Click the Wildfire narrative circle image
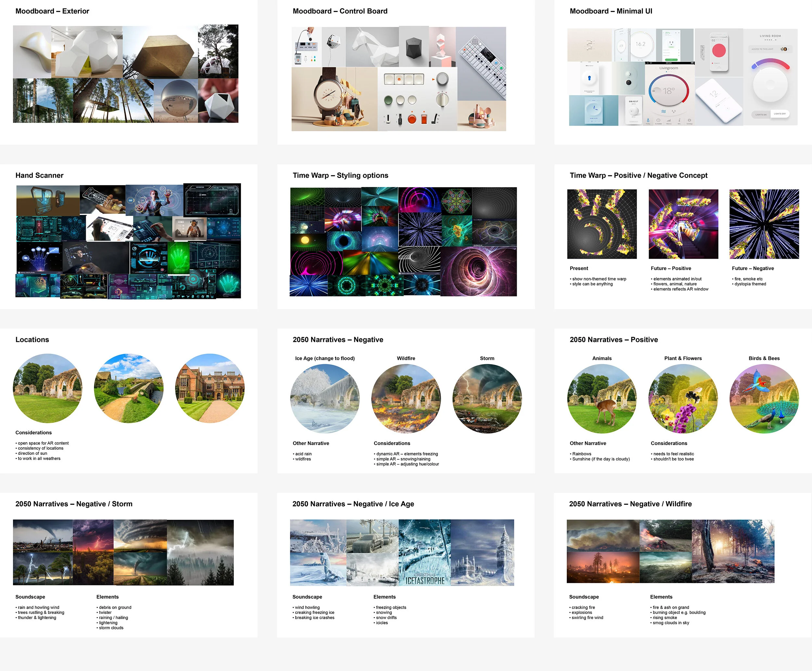Viewport: 812px width, 671px height. click(406, 399)
